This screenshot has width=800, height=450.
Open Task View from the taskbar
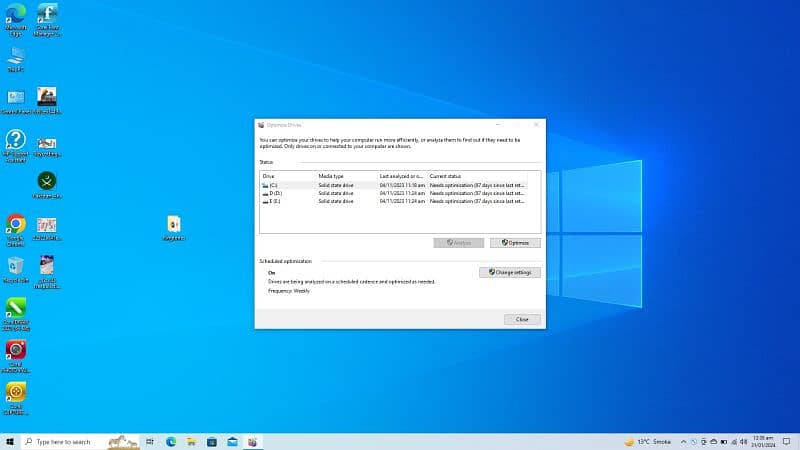pos(150,441)
